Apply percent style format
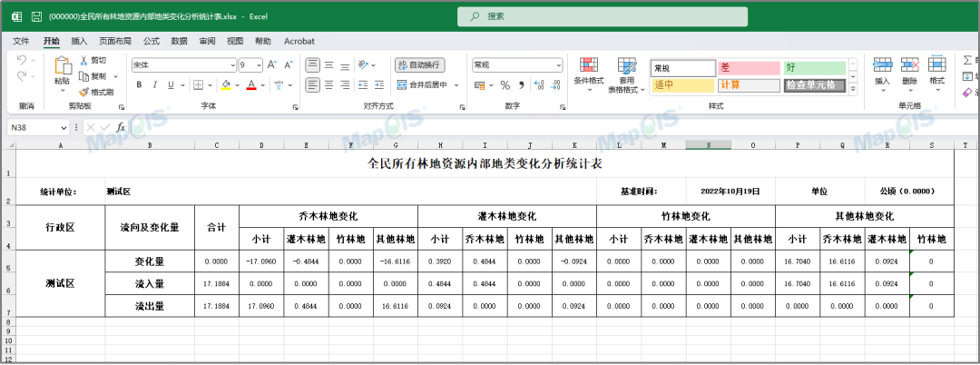Screen dimensions: 980x365 coord(505,85)
